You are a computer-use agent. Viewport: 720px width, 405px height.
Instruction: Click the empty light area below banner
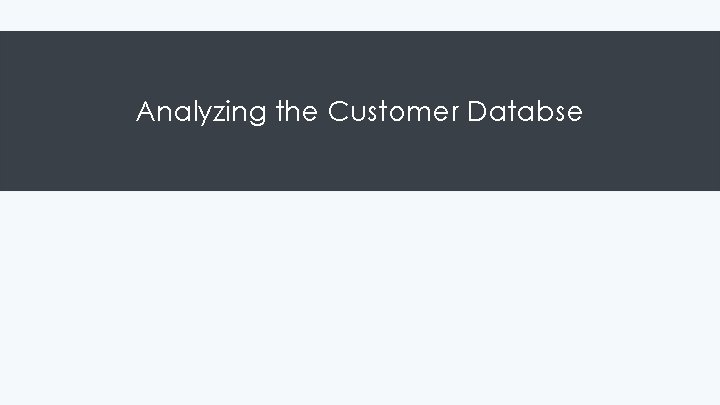pyautogui.click(x=360, y=298)
